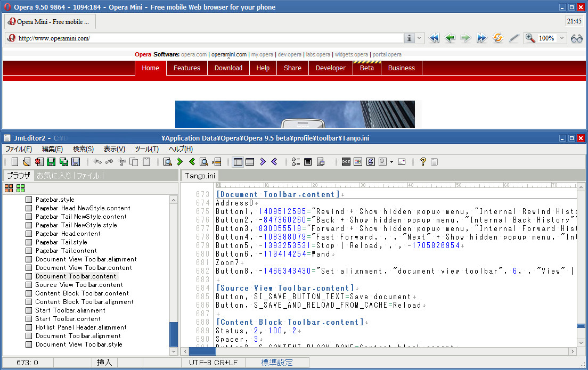Open the ファイル(F) menu in JmEditor2

pos(19,149)
